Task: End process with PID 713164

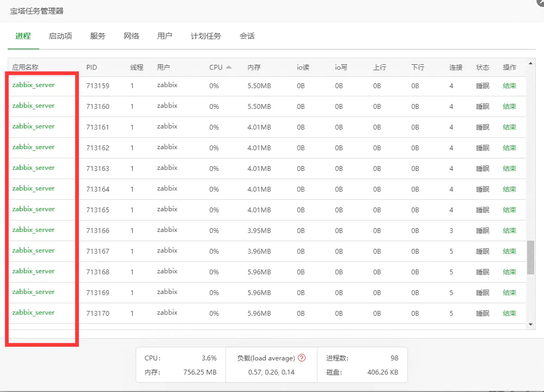Action: point(509,189)
